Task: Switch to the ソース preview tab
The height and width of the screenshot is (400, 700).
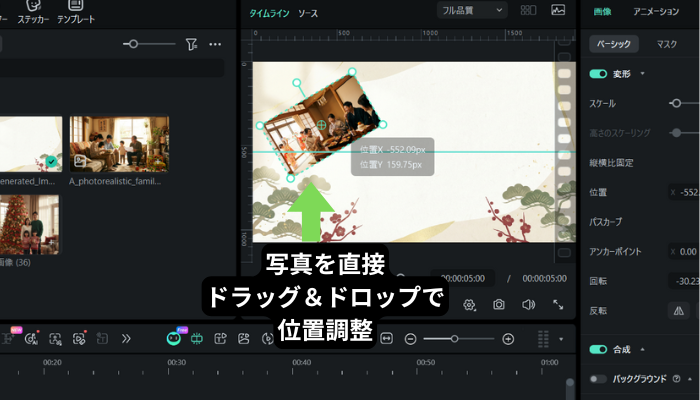Action: coord(308,13)
